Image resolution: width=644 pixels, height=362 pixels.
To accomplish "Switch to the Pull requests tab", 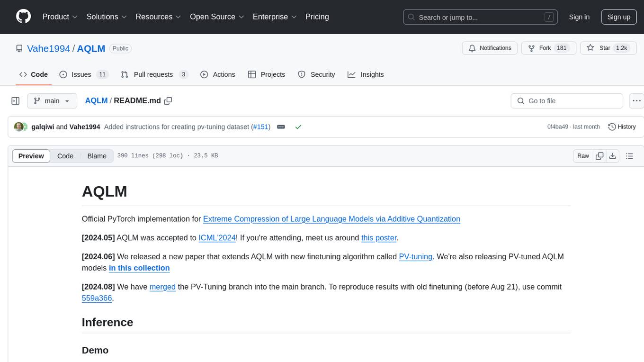I will (x=154, y=74).
